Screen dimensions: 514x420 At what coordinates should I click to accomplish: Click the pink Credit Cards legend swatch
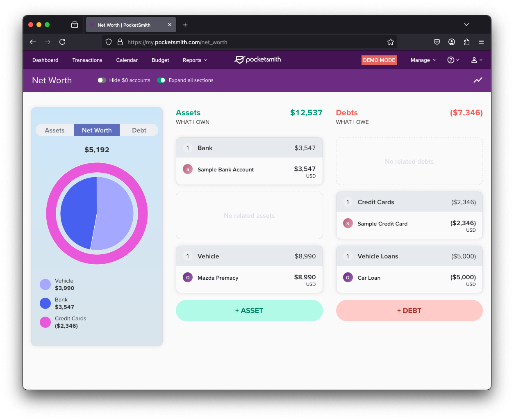(45, 322)
